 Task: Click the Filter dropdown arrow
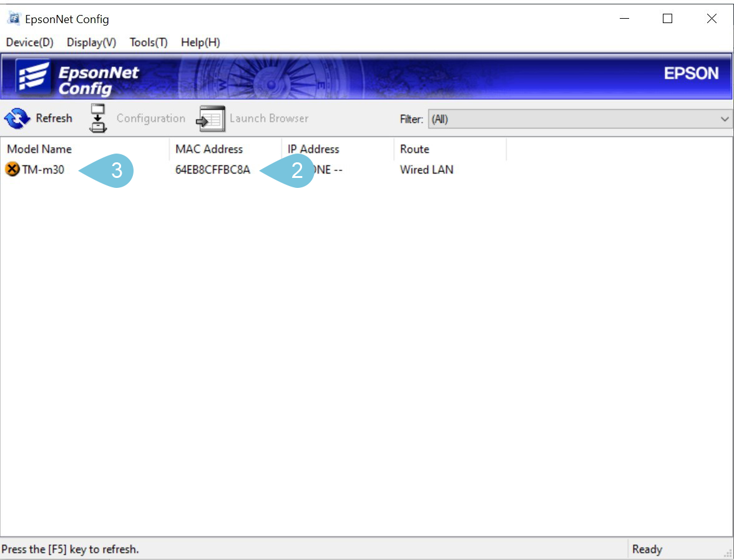[x=724, y=119]
